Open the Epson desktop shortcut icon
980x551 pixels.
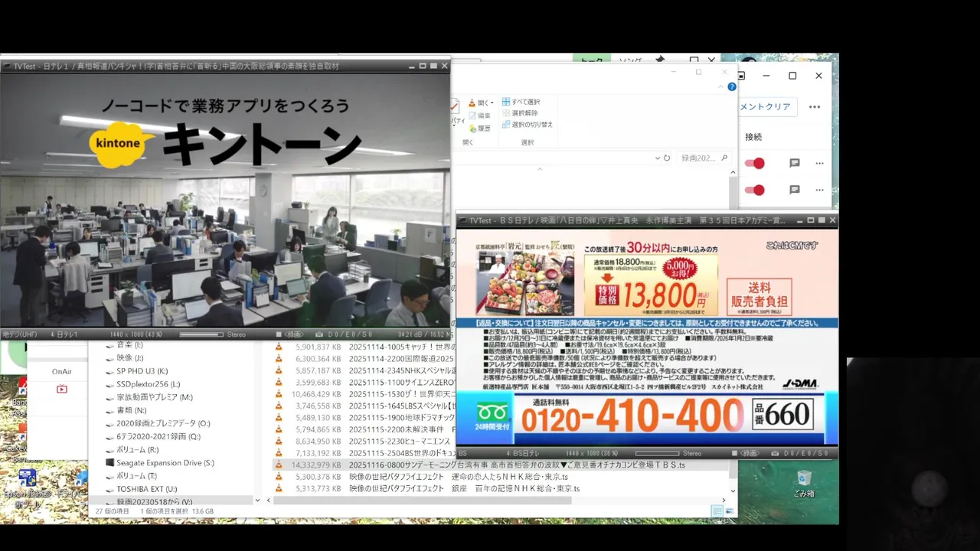point(28,478)
